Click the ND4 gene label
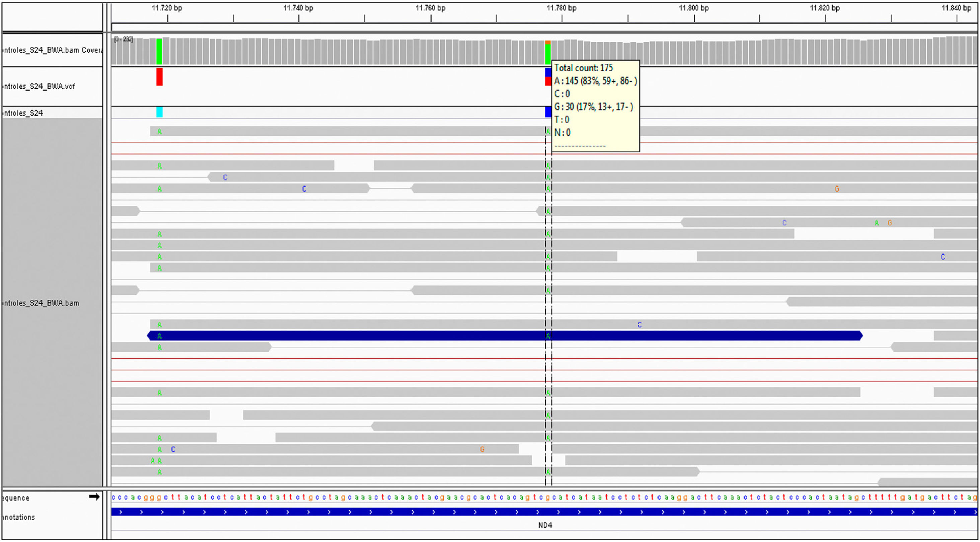This screenshot has width=980, height=542. [545, 525]
